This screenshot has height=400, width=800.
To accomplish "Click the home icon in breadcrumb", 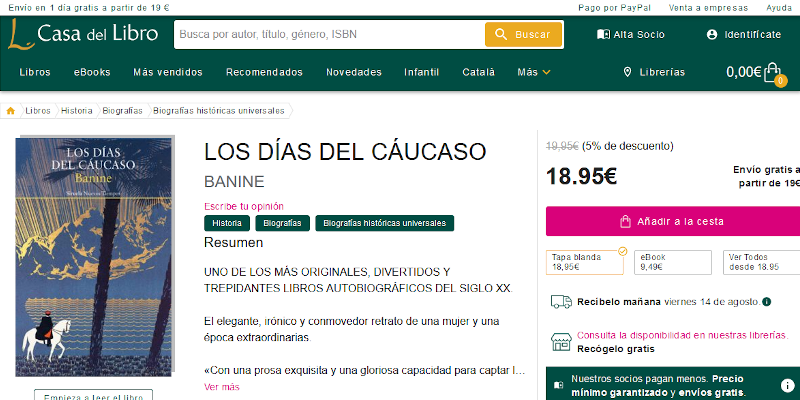I will click(11, 111).
